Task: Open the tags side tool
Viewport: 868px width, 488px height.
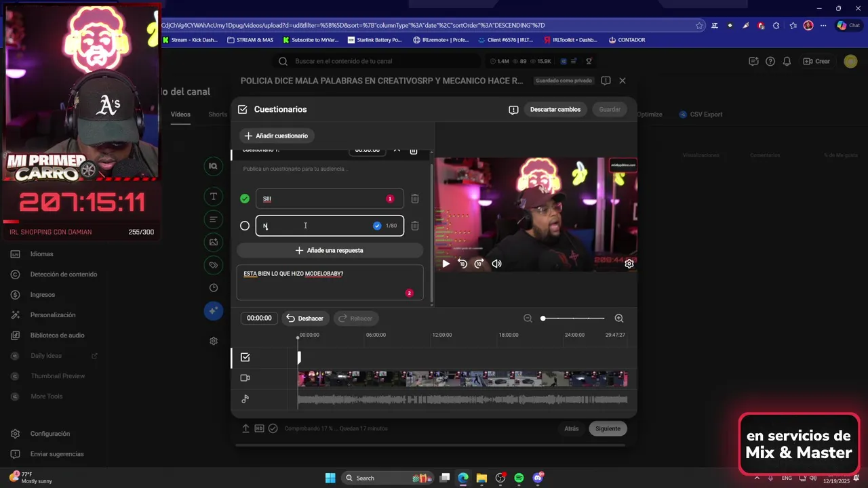Action: 213,265
